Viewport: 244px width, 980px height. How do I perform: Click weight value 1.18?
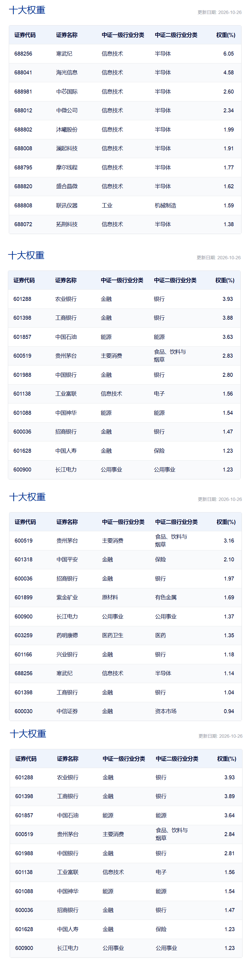pos(229,655)
